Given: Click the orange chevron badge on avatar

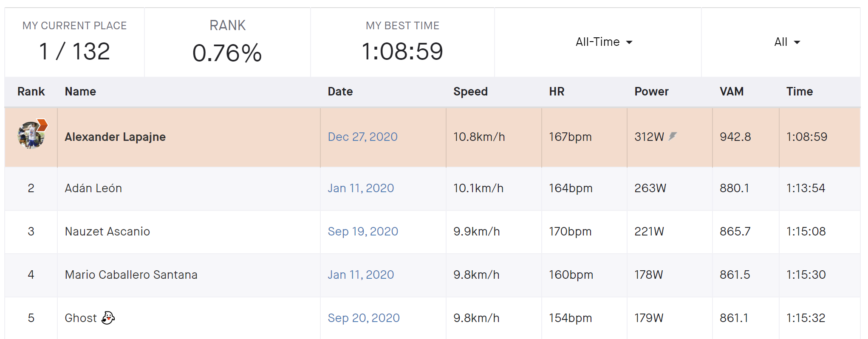Looking at the screenshot, I should point(42,125).
